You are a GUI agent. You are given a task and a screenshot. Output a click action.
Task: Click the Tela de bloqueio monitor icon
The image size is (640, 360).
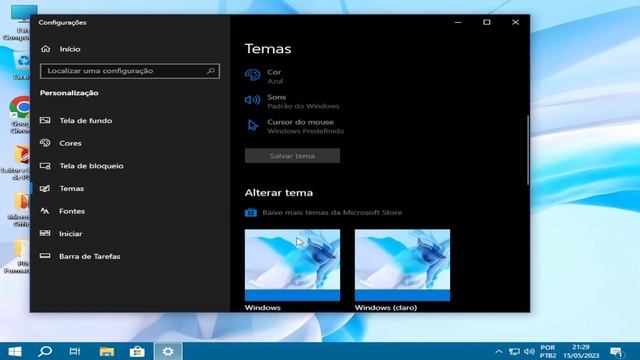(x=45, y=166)
